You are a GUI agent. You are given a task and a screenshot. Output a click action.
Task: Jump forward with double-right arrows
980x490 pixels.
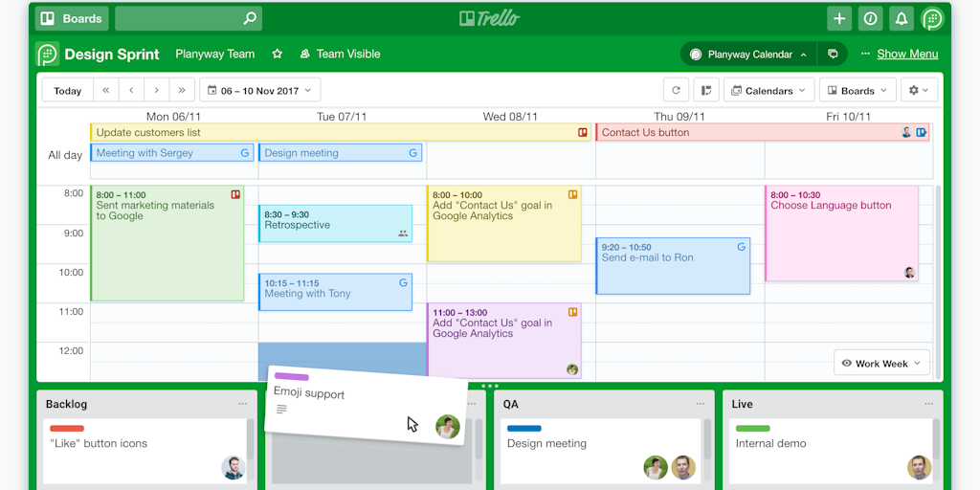coord(182,91)
